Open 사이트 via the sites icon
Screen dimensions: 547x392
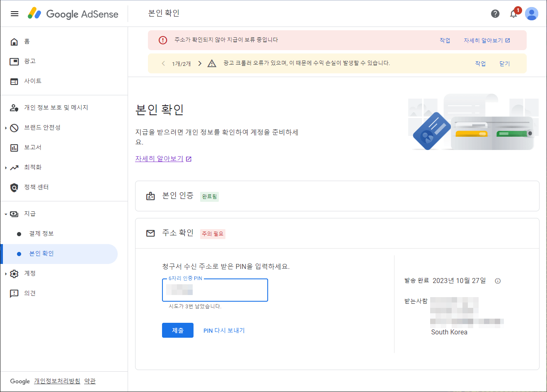[15, 81]
